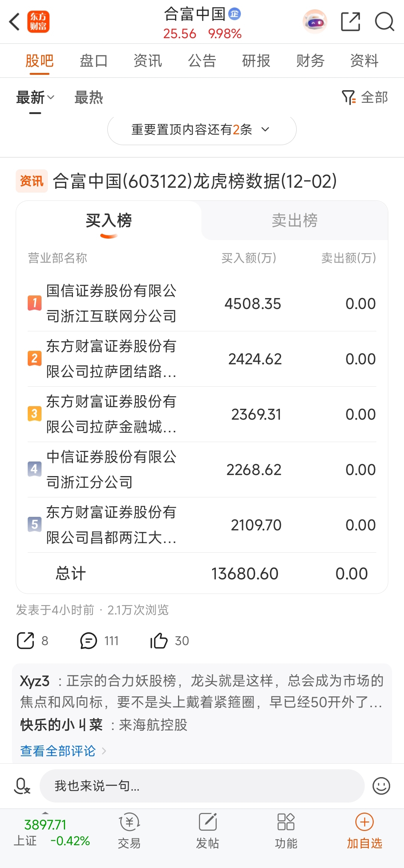404x868 pixels.
Task: Select the 买入榜 tab
Action: coord(108,221)
